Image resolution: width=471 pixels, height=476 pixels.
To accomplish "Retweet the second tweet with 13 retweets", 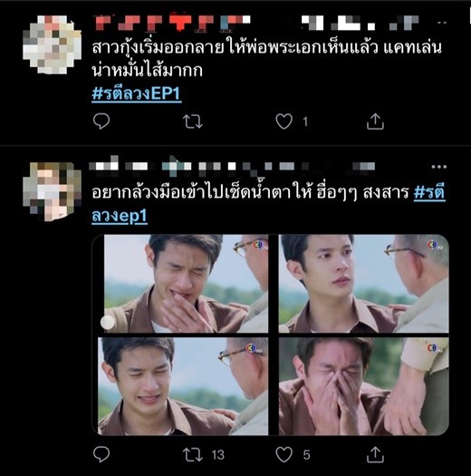I will tap(193, 455).
